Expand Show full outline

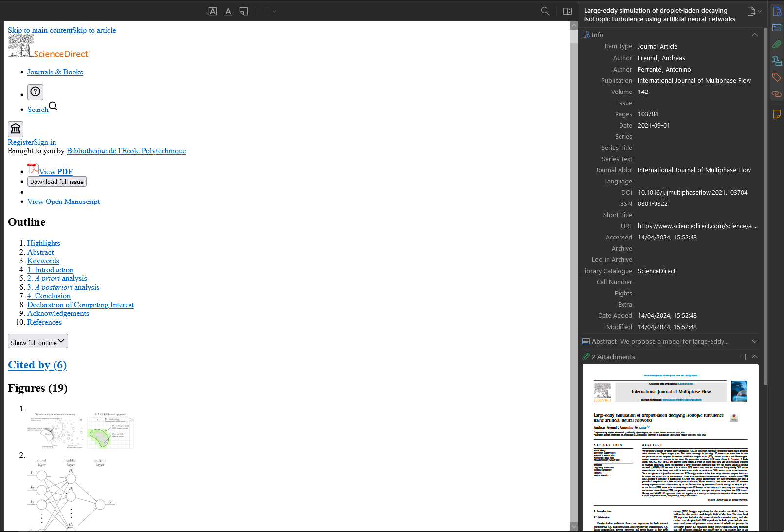point(38,341)
